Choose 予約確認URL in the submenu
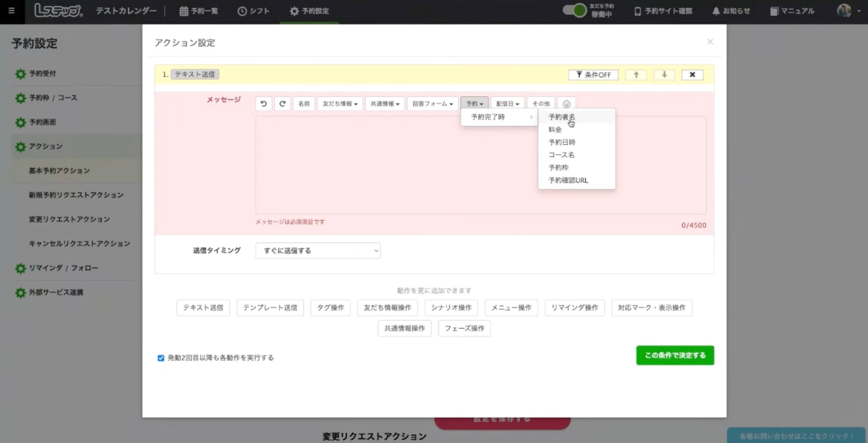 (x=568, y=180)
